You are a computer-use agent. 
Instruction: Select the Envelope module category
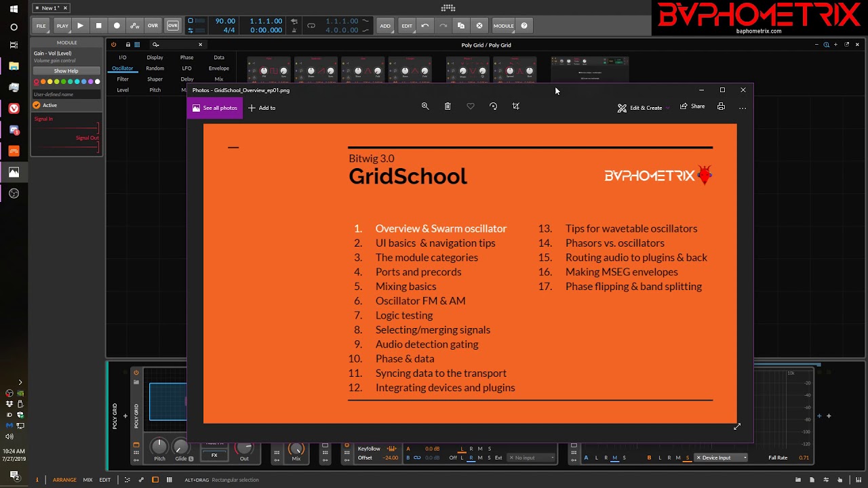point(219,68)
